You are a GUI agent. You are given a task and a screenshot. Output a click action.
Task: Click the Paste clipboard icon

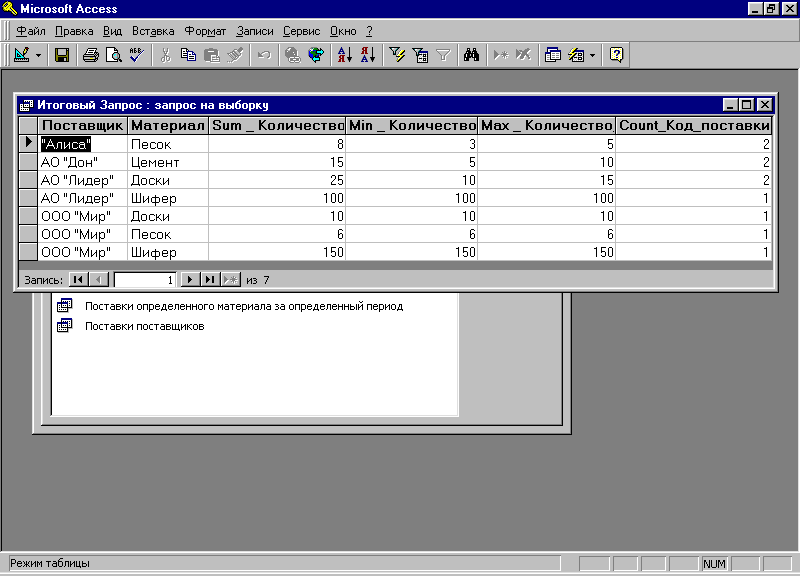(211, 55)
